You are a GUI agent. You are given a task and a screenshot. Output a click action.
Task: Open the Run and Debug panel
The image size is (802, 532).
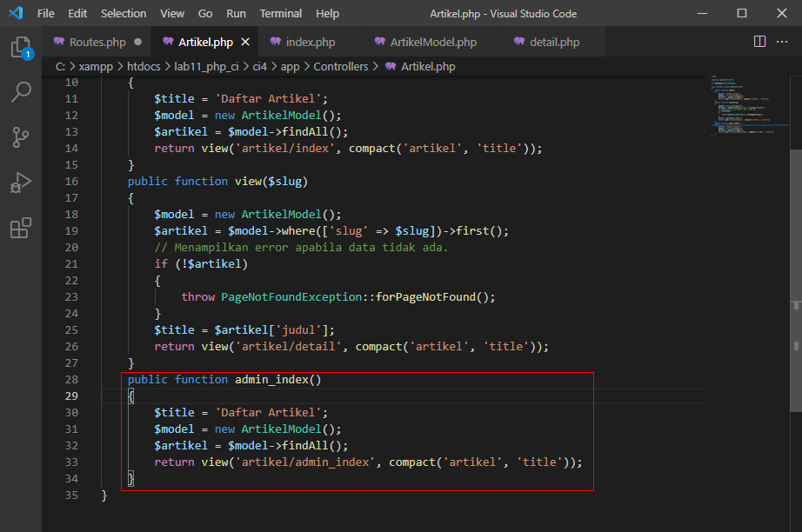(21, 182)
